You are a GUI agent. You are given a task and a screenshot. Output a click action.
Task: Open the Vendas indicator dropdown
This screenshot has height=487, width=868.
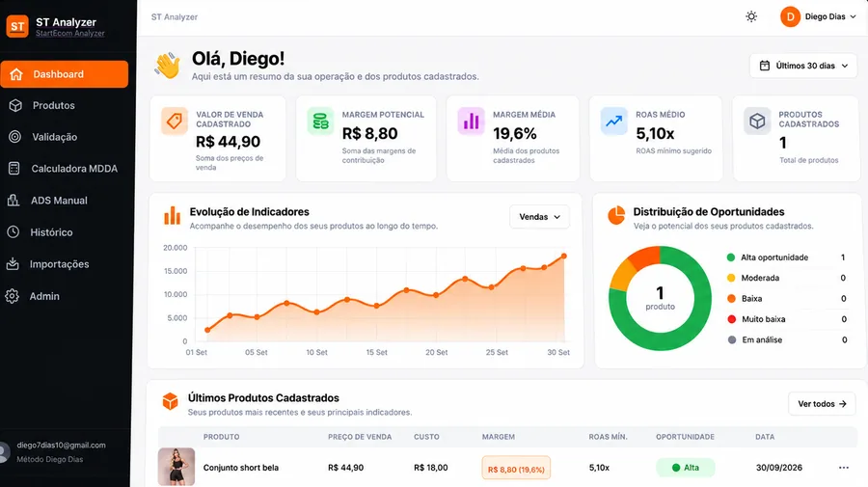pyautogui.click(x=540, y=217)
